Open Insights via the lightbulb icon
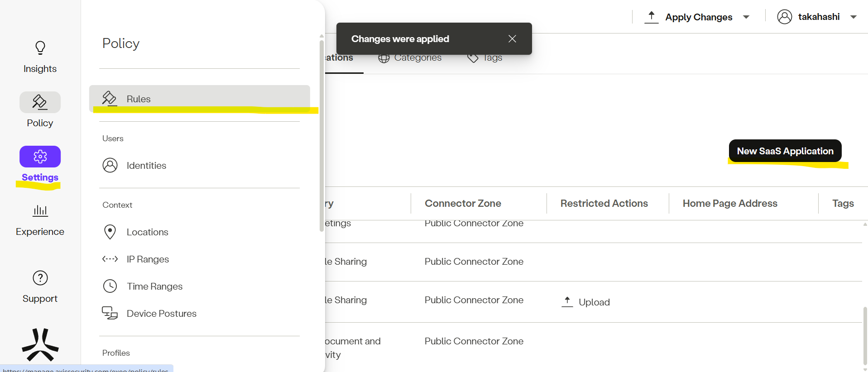Screen dimensions: 868x372 [40, 48]
